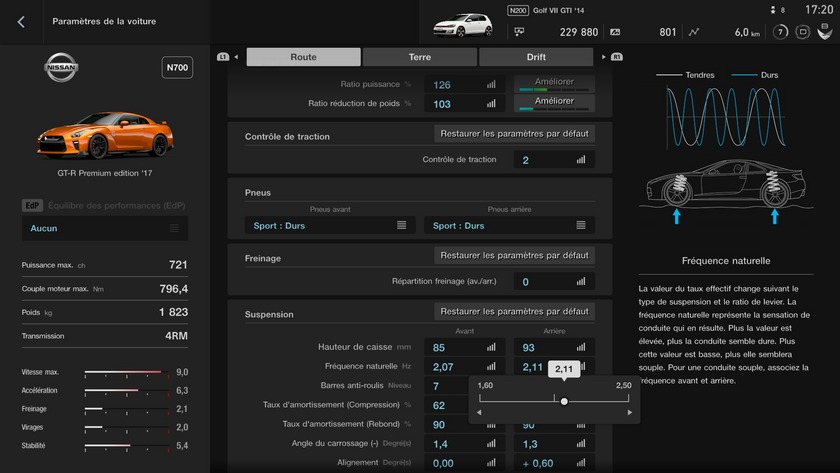Click the L1 shoulder button icon

223,57
